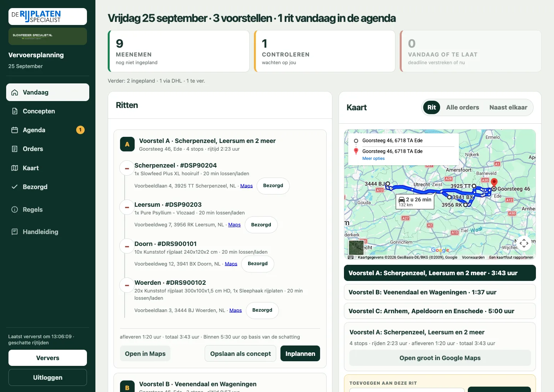Open Maps link for Voorbeeldlaan 4 Scherpenzeel

point(247,186)
